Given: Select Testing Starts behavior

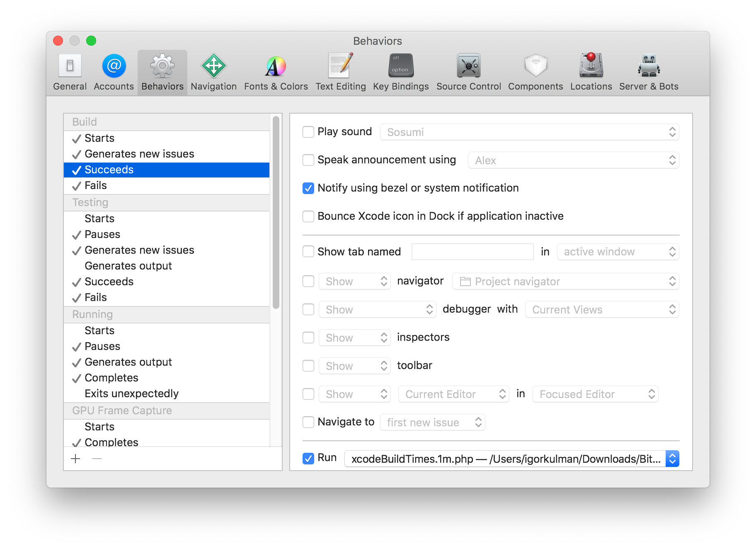Looking at the screenshot, I should pos(167,219).
